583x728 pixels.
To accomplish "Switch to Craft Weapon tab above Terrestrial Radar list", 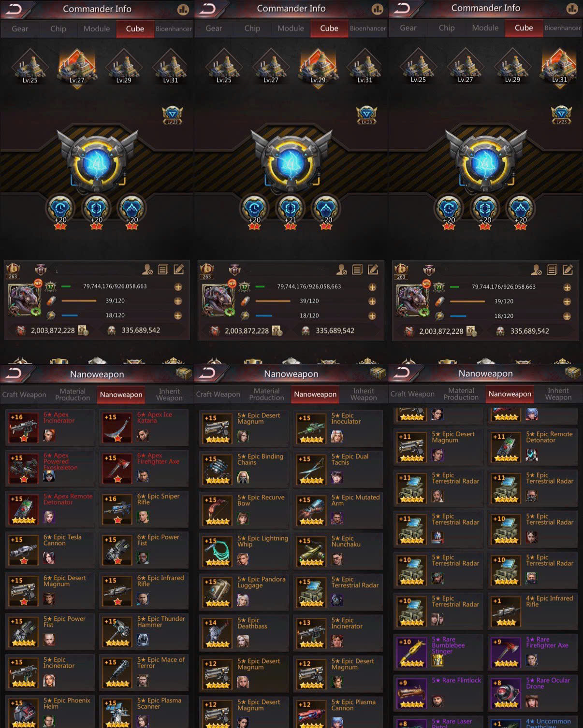I will pyautogui.click(x=412, y=394).
